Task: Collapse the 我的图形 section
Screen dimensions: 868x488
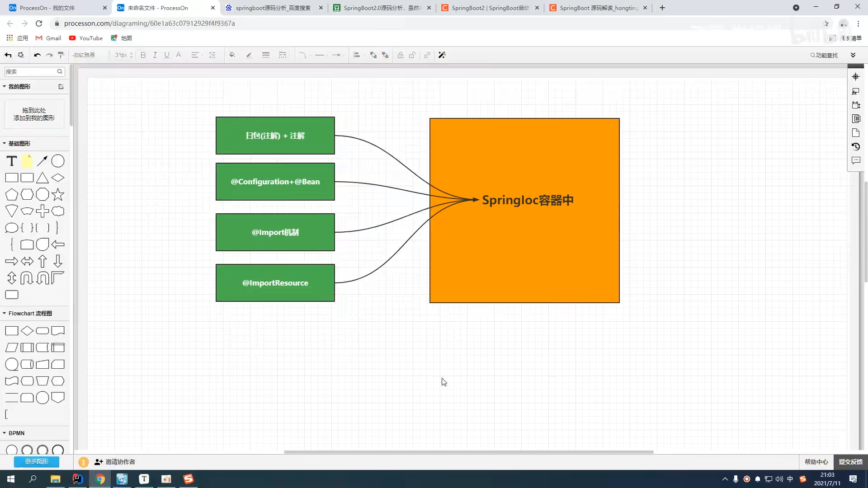Action: tap(4, 86)
